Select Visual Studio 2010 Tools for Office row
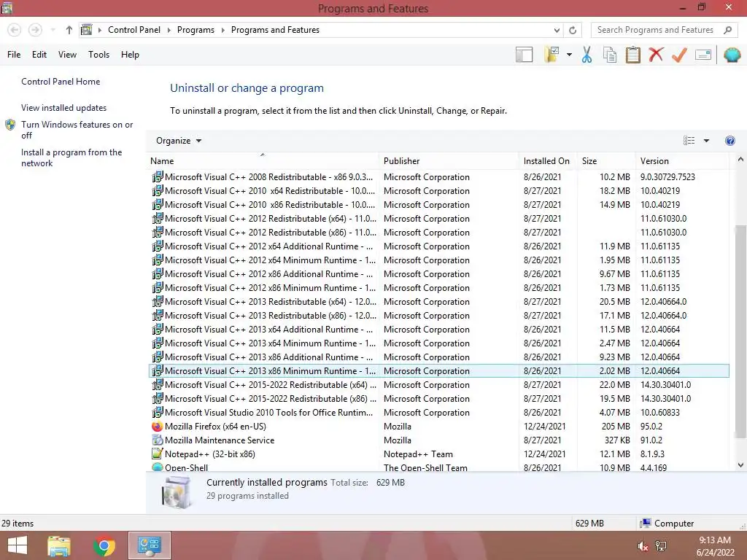 point(438,413)
